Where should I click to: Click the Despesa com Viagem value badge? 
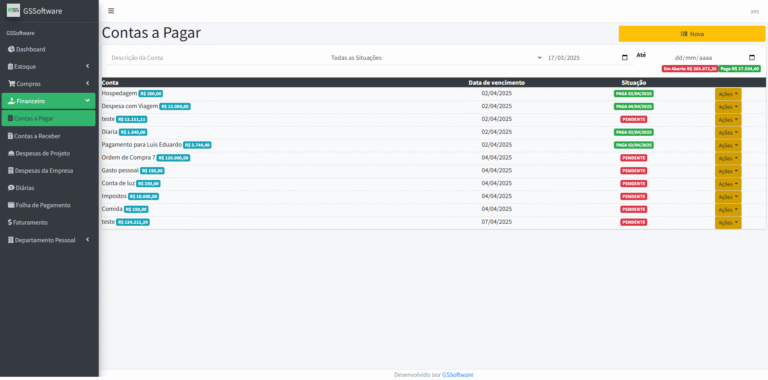tap(175, 106)
